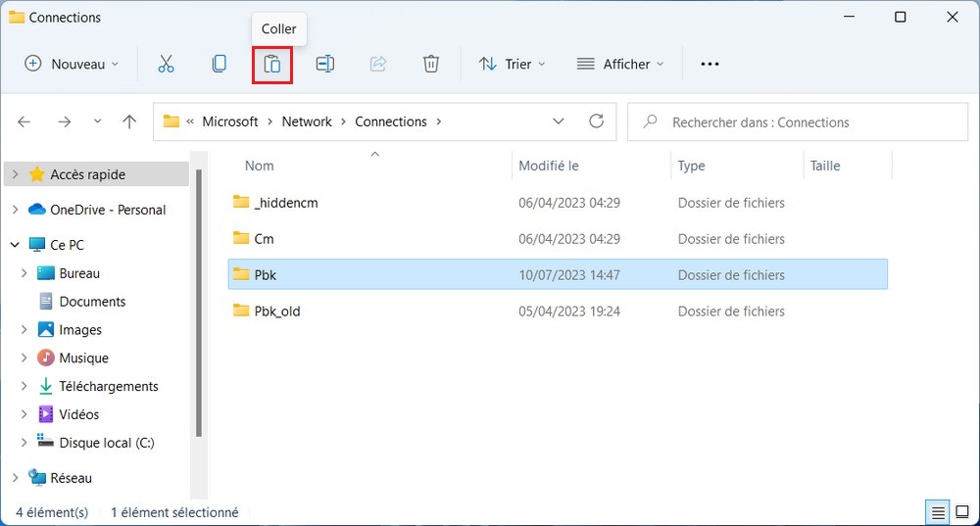Click the Pbk modified date 10/07/2023 14:47
The image size is (980, 526).
568,275
